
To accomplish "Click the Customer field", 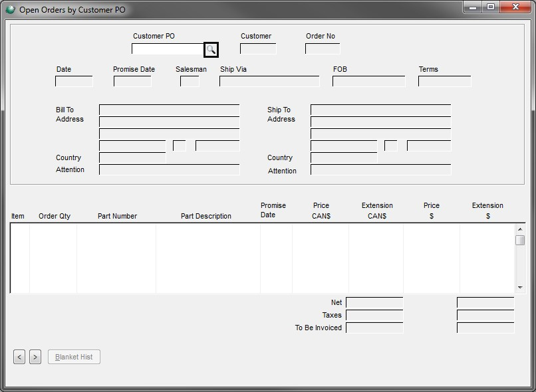I will (258, 49).
